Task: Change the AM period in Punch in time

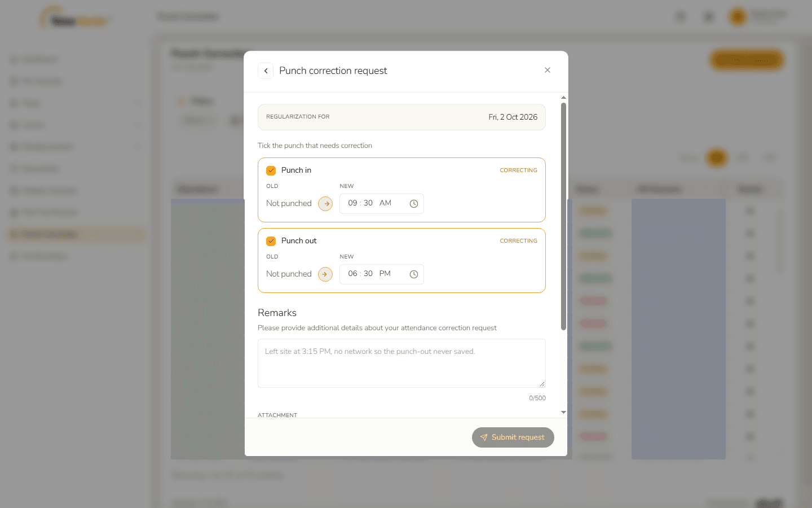Action: (x=385, y=203)
